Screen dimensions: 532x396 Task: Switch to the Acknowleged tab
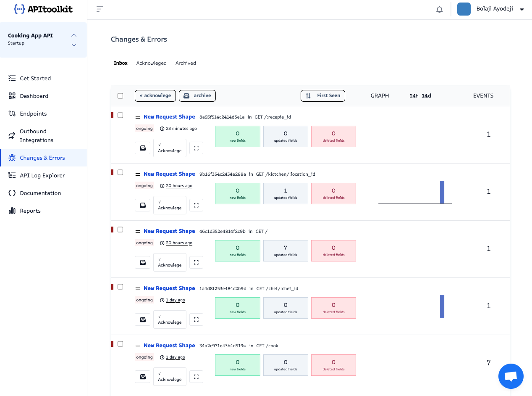(151, 63)
